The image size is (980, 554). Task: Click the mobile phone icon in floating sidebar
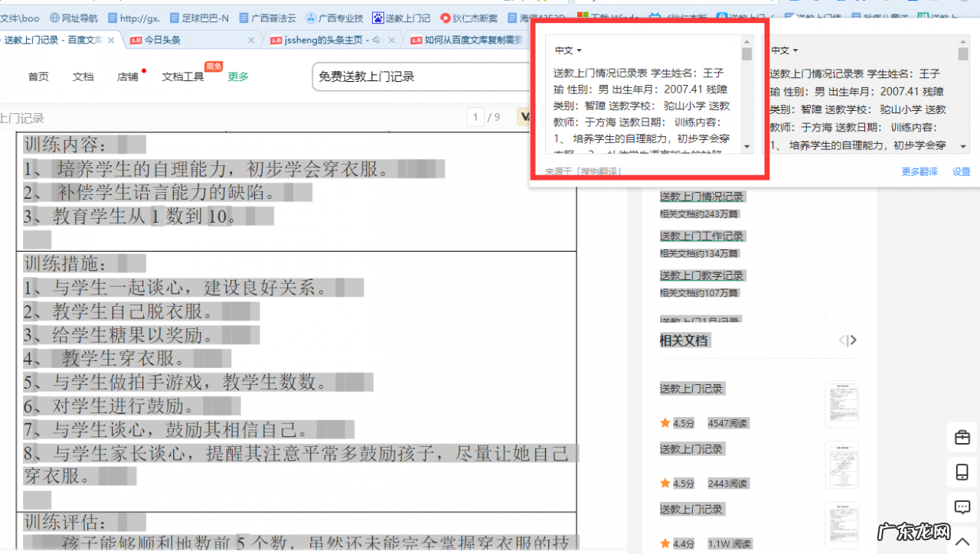coord(962,472)
